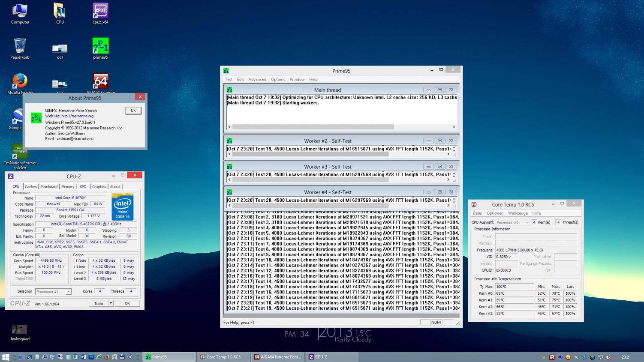Click the Core Speed 4499.88 MHz value
The image size is (644, 362).
(x=51, y=260)
